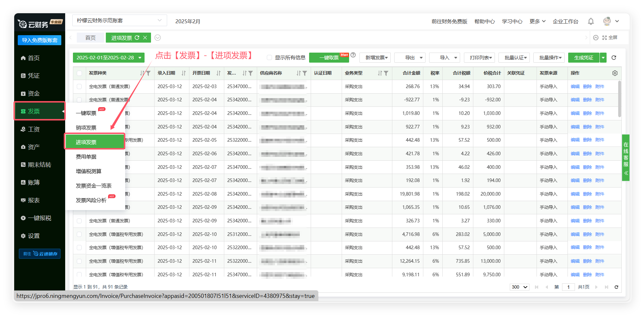Expand the 新增发票 dropdown

tap(375, 57)
